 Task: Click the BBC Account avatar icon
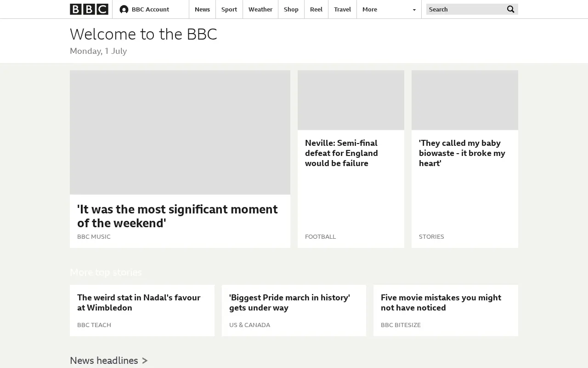pos(124,9)
